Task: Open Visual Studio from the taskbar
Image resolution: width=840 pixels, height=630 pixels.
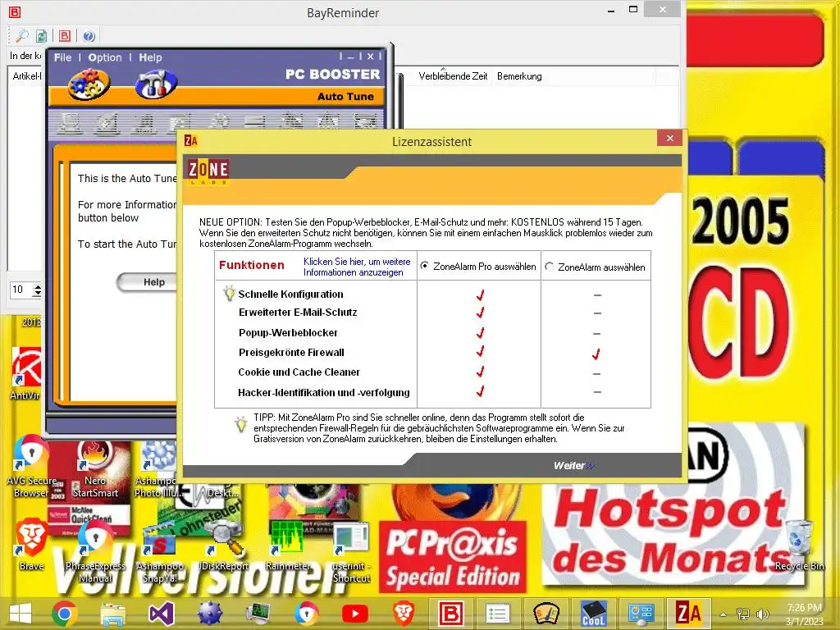Action: [x=162, y=614]
